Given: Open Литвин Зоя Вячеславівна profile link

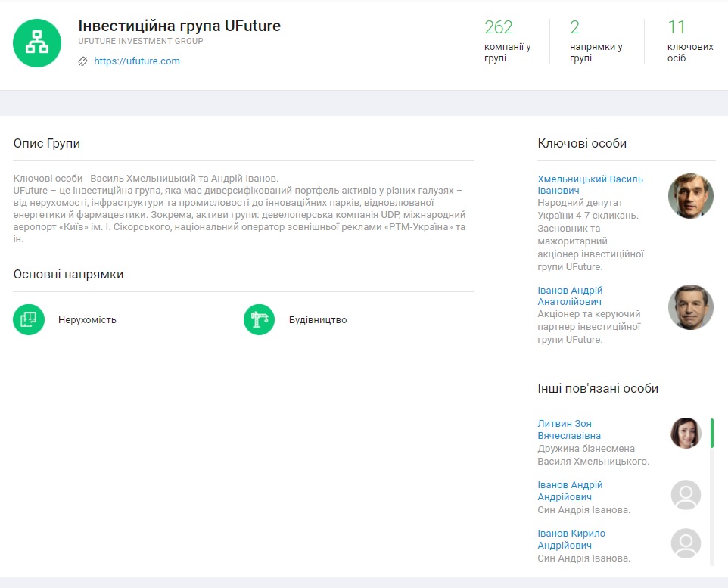Looking at the screenshot, I should click(x=569, y=429).
